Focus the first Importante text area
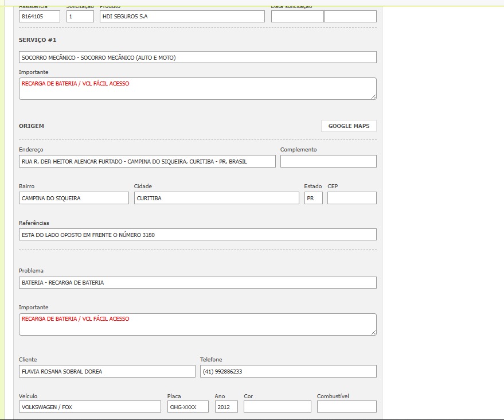 click(x=197, y=89)
